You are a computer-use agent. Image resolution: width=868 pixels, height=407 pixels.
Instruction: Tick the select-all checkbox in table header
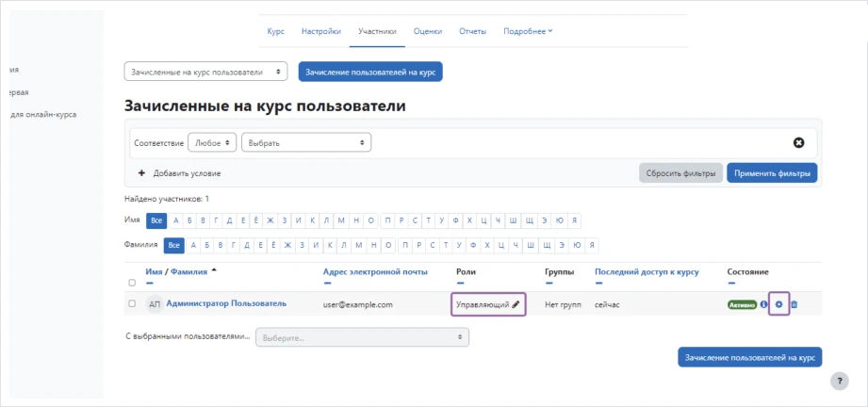[x=132, y=283]
